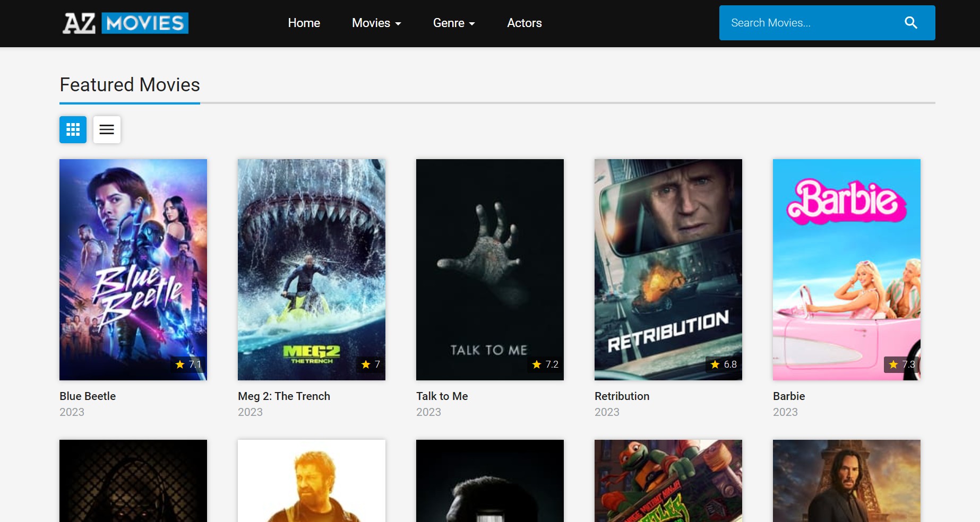This screenshot has width=980, height=522.
Task: Switch to grid view layout
Action: (x=73, y=129)
